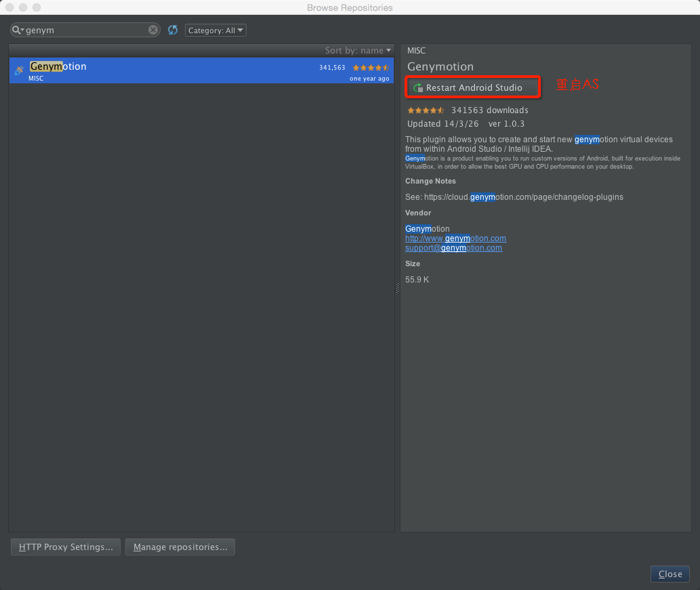Click the 'Change Notes' heading
This screenshot has height=590, width=700.
(430, 181)
